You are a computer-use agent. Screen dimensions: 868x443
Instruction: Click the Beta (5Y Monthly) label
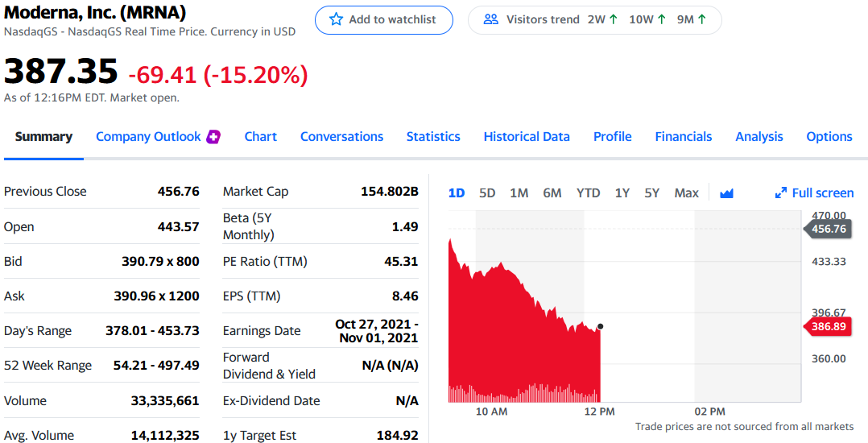click(249, 226)
